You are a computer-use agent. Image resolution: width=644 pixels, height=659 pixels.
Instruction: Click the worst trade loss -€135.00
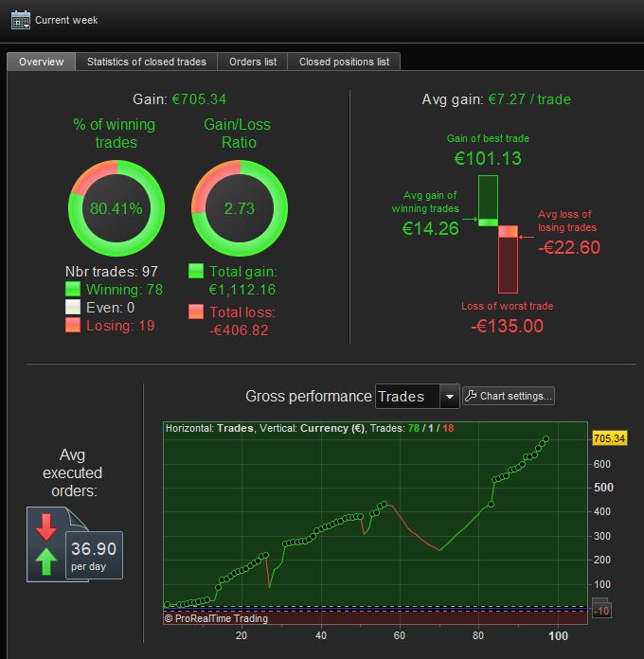tap(507, 326)
